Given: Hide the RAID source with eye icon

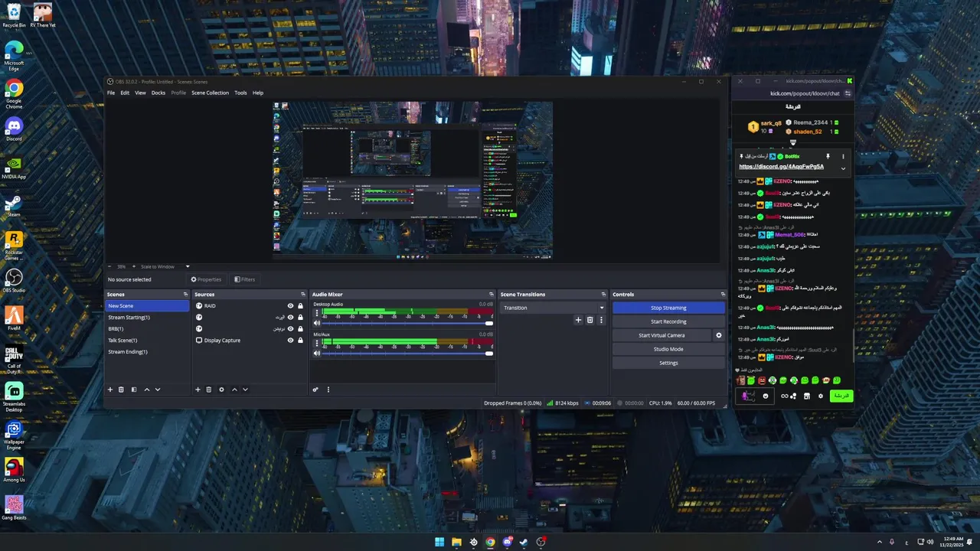Looking at the screenshot, I should coord(290,306).
